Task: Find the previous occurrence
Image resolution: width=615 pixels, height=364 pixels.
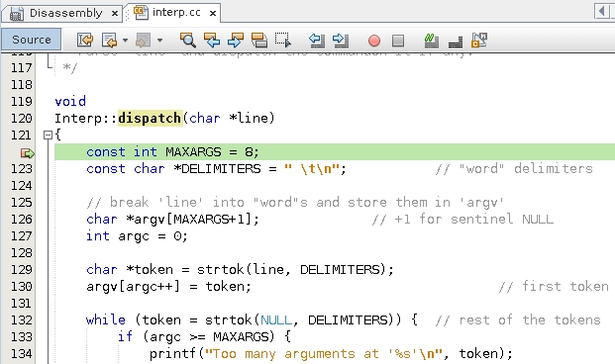Action: click(212, 40)
